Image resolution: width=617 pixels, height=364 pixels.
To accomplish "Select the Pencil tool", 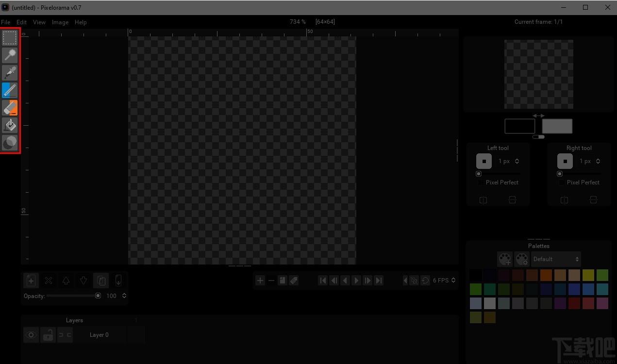I will [10, 90].
